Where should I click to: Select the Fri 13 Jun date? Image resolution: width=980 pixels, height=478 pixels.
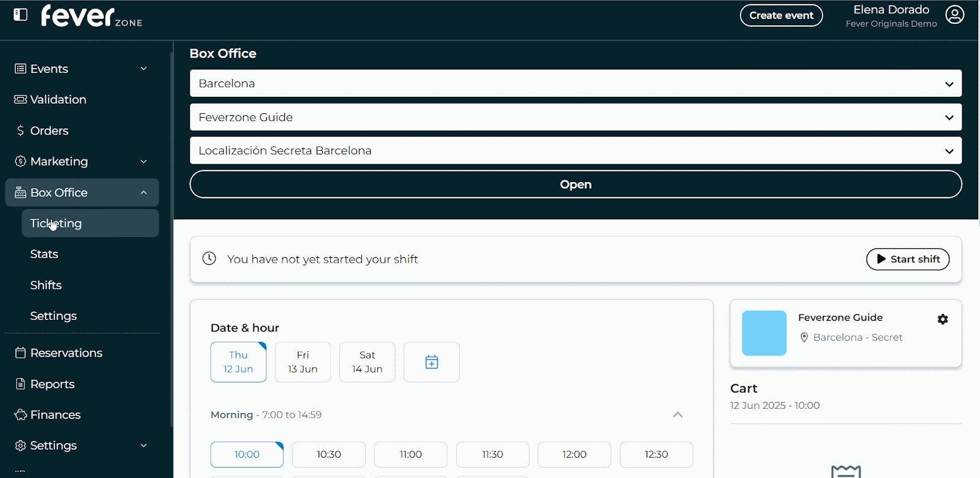[303, 362]
